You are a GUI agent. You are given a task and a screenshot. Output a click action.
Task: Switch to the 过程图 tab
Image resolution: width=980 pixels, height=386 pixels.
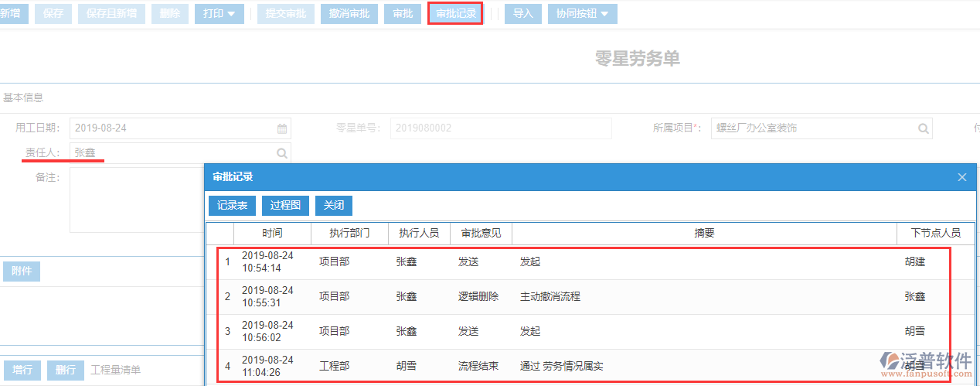click(285, 206)
